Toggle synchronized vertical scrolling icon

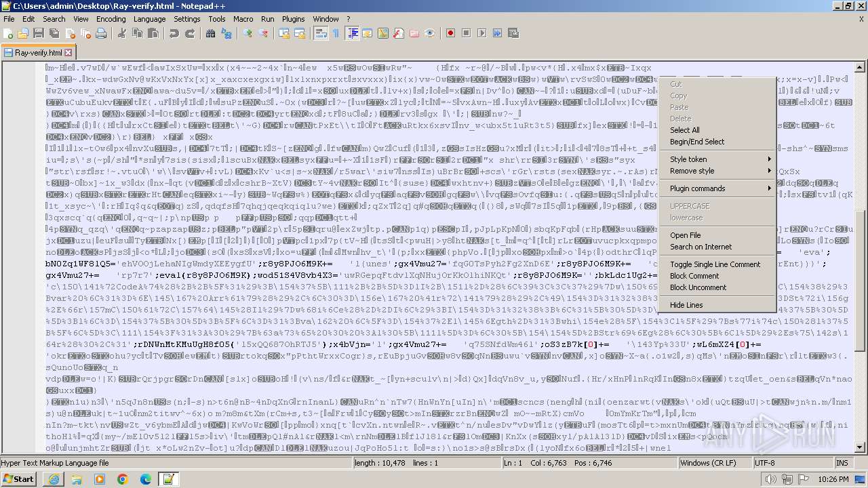click(x=284, y=33)
